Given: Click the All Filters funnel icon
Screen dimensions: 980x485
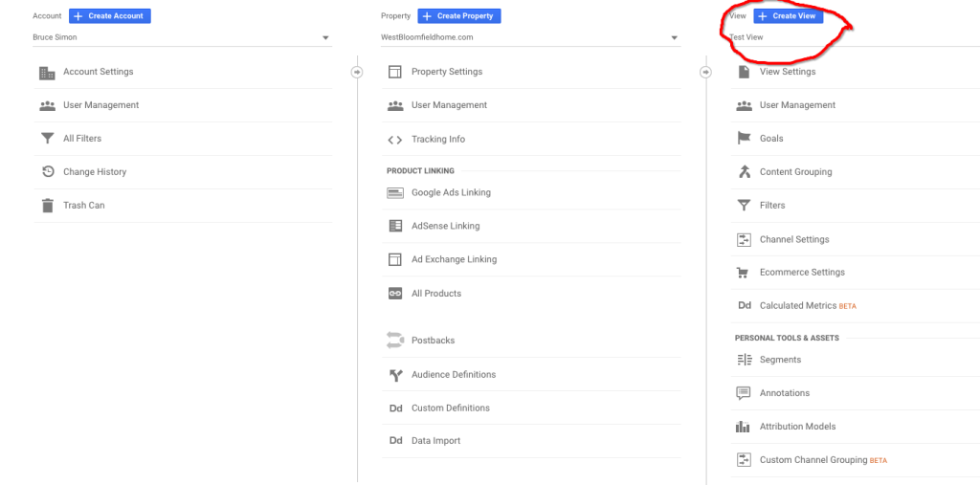Looking at the screenshot, I should [47, 139].
